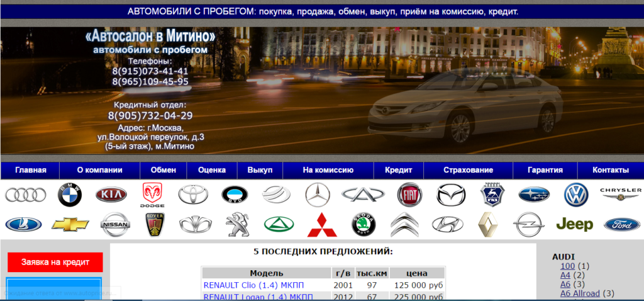
Task: Select the Кредит menu item
Action: click(398, 170)
